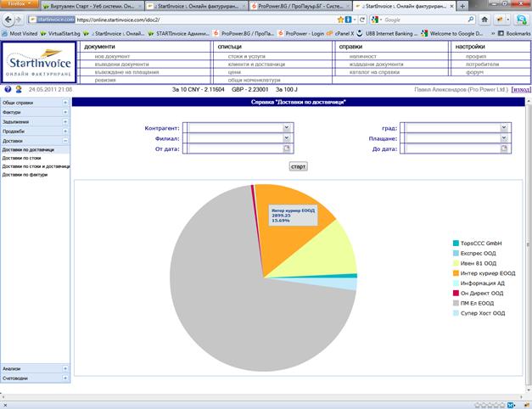Viewport: 532px width, 409px height.
Task: Open 'наличност' report
Action: 363,56
